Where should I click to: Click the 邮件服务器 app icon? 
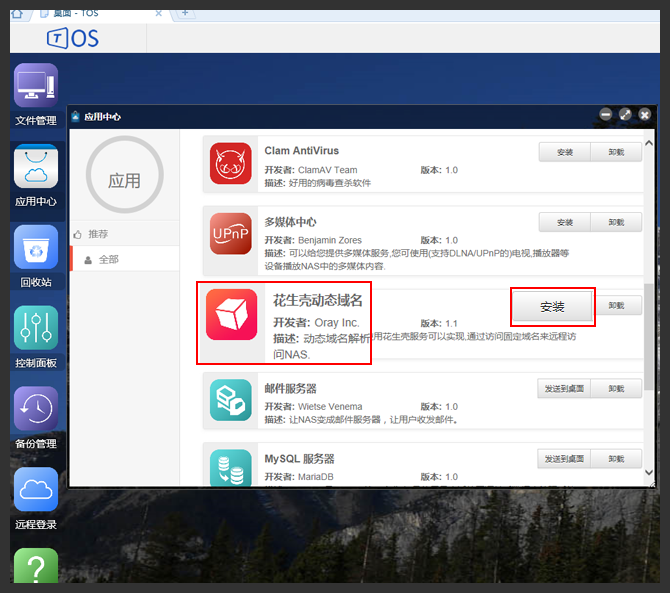pos(231,399)
